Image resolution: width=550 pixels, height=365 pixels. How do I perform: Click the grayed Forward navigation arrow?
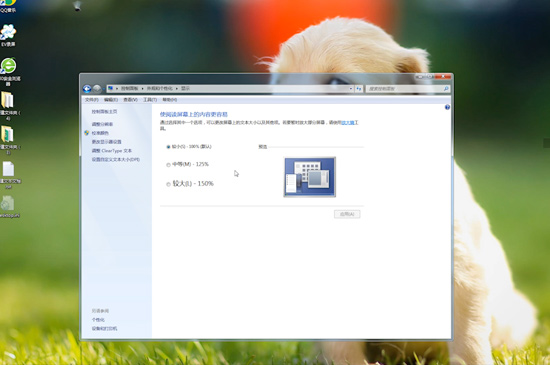tap(97, 89)
